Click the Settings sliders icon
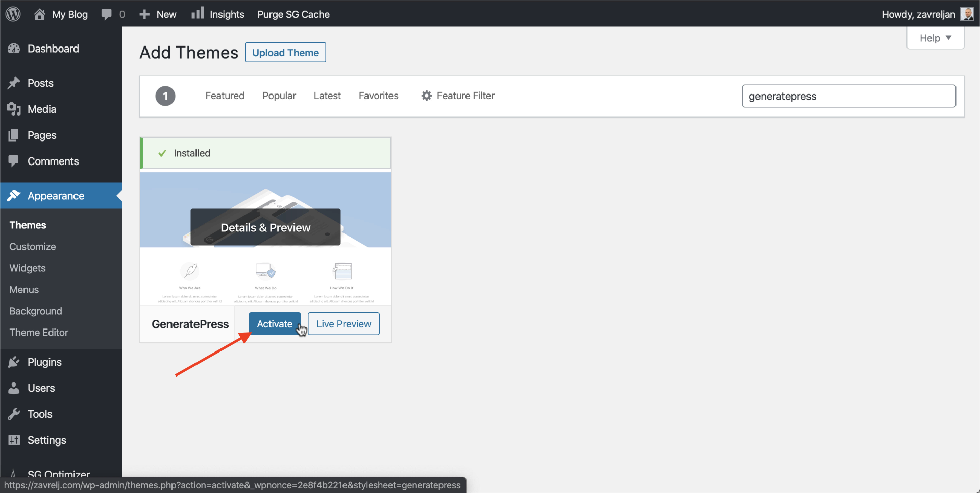Screen dimensions: 980x493 tap(14, 440)
